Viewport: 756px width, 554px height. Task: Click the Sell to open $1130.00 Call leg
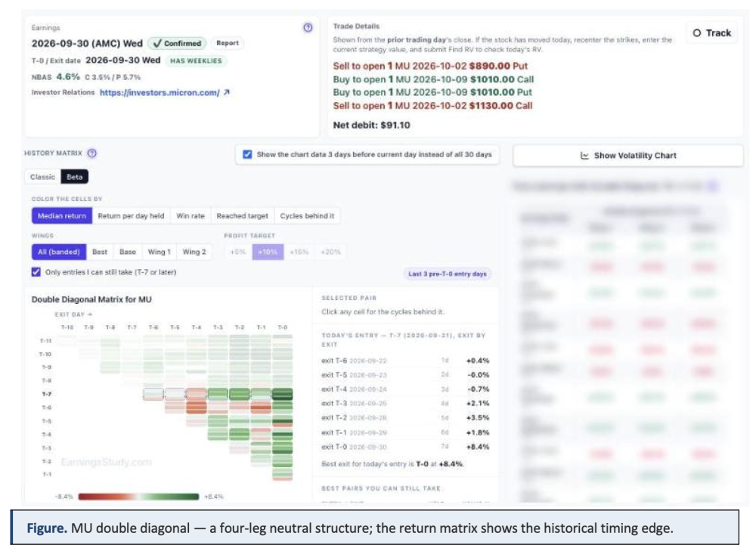pyautogui.click(x=432, y=106)
